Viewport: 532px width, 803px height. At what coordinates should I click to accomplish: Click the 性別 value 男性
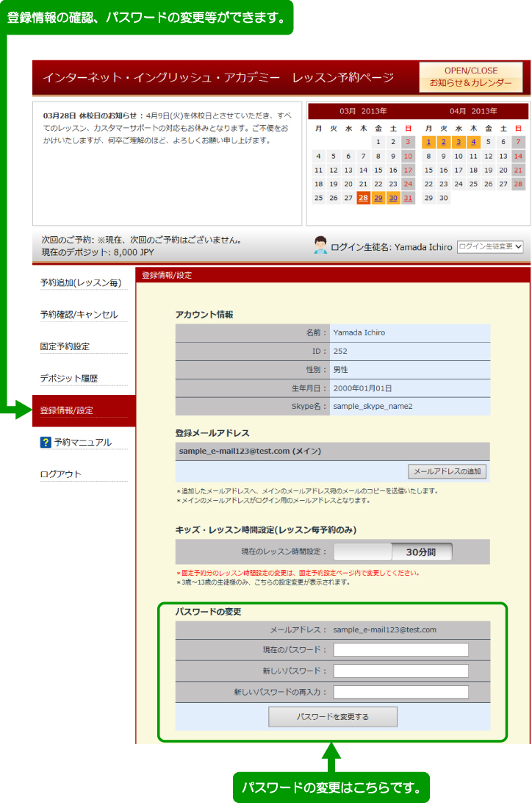(341, 369)
